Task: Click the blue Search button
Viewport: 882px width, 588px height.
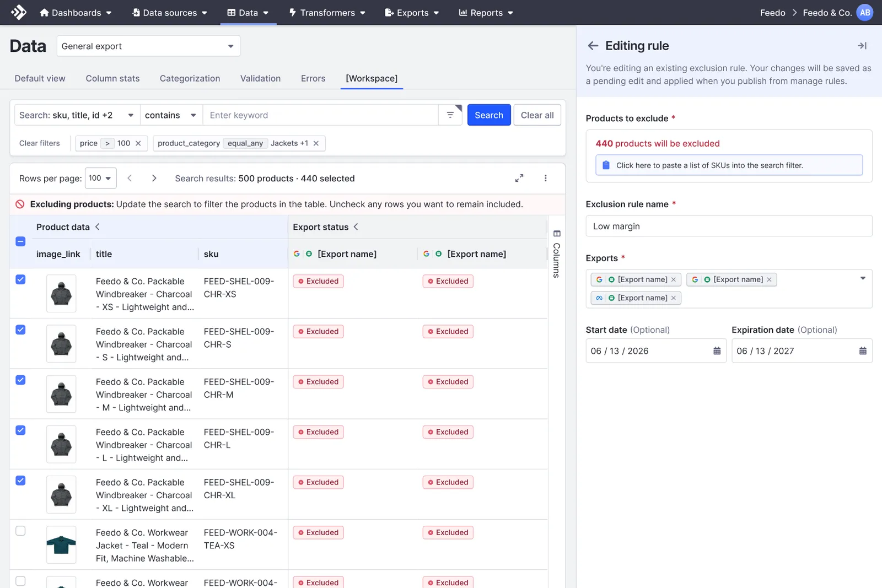Action: tap(489, 115)
